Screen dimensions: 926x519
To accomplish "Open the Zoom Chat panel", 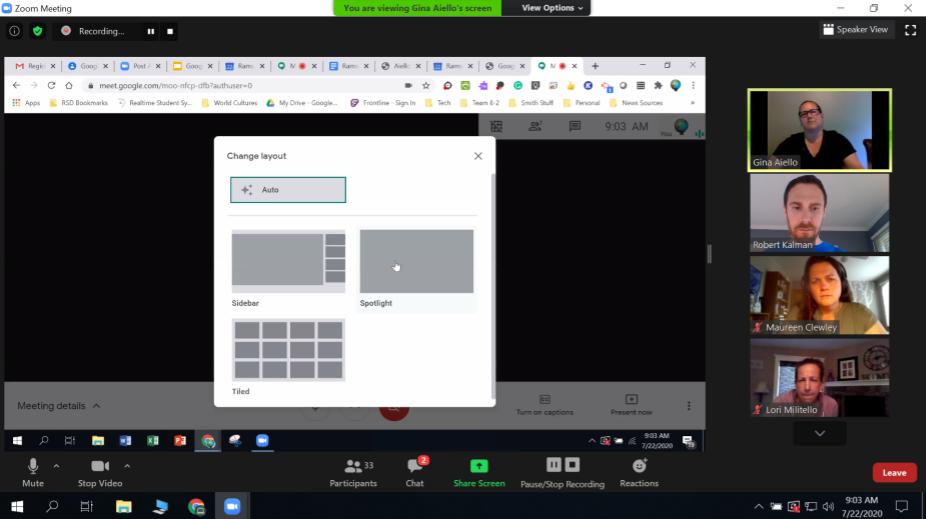I will [x=415, y=472].
